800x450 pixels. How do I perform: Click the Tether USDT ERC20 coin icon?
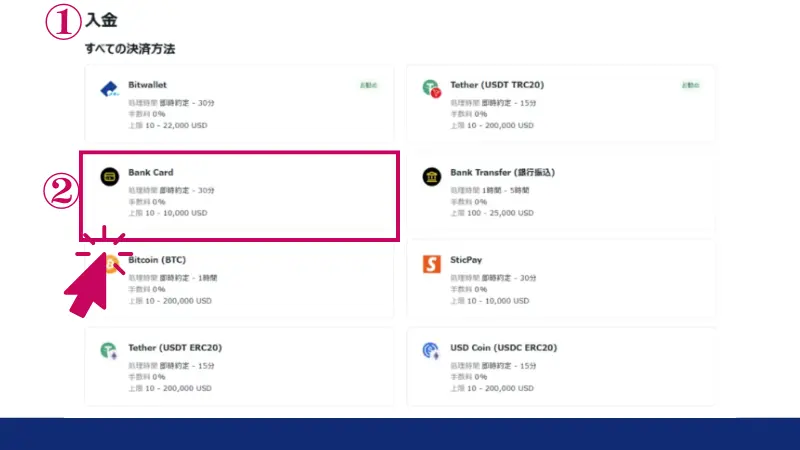click(109, 351)
